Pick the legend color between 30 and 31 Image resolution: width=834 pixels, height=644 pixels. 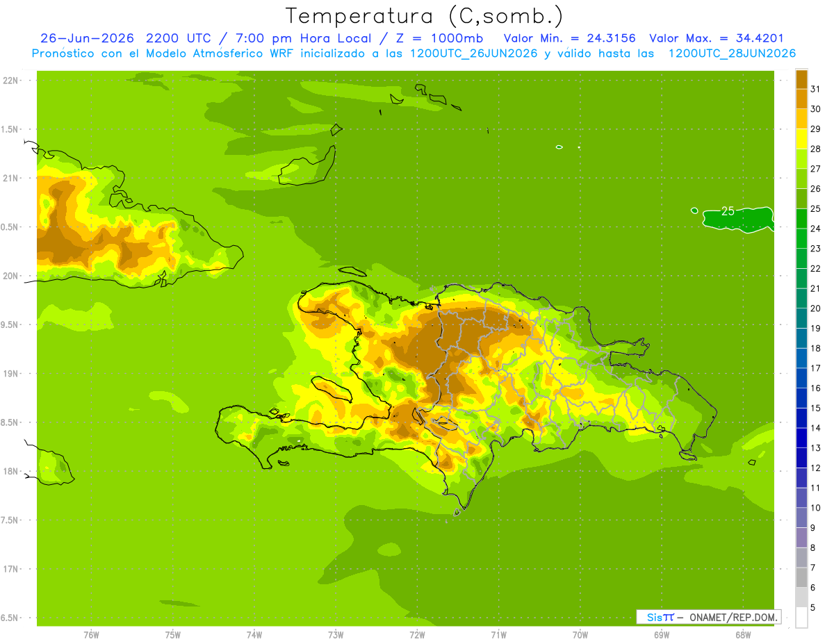(x=801, y=99)
